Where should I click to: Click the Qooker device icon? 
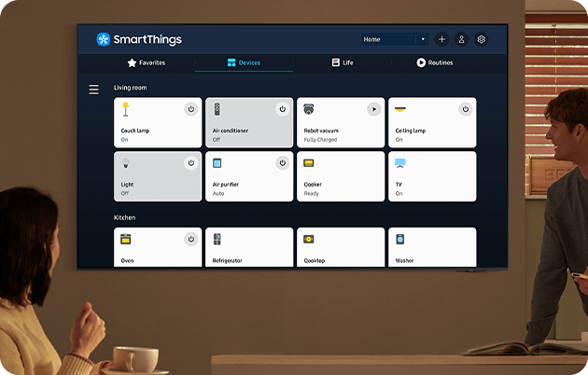click(x=309, y=163)
